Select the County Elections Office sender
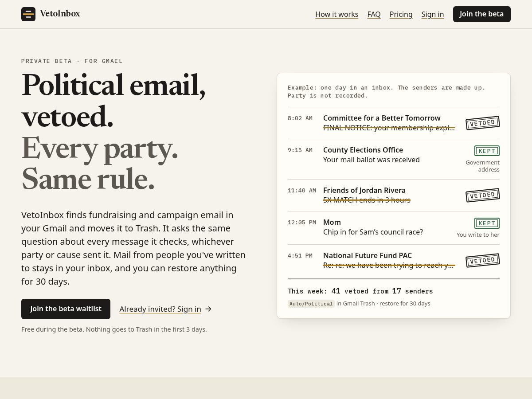Screen dimensions: 532x399 click(363, 150)
